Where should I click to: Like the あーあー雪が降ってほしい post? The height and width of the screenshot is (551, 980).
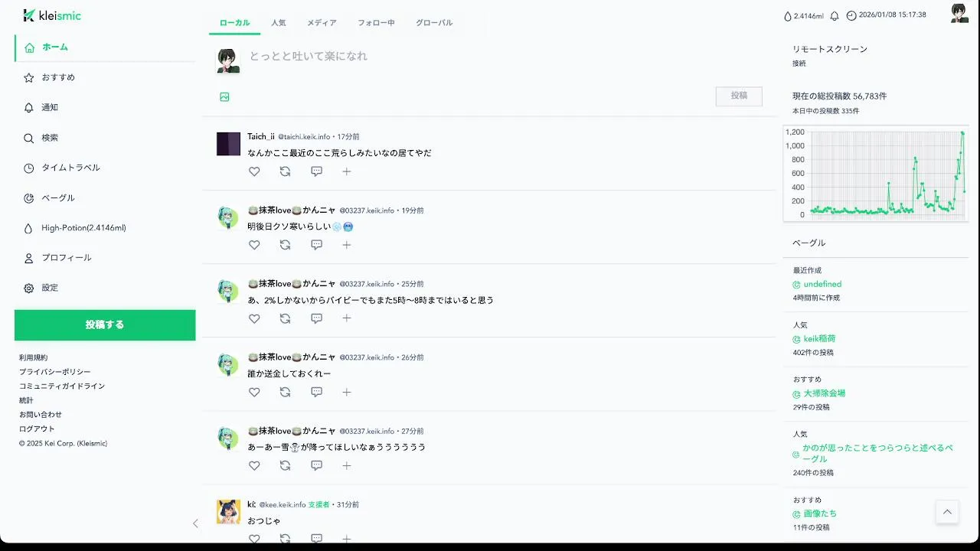254,465
